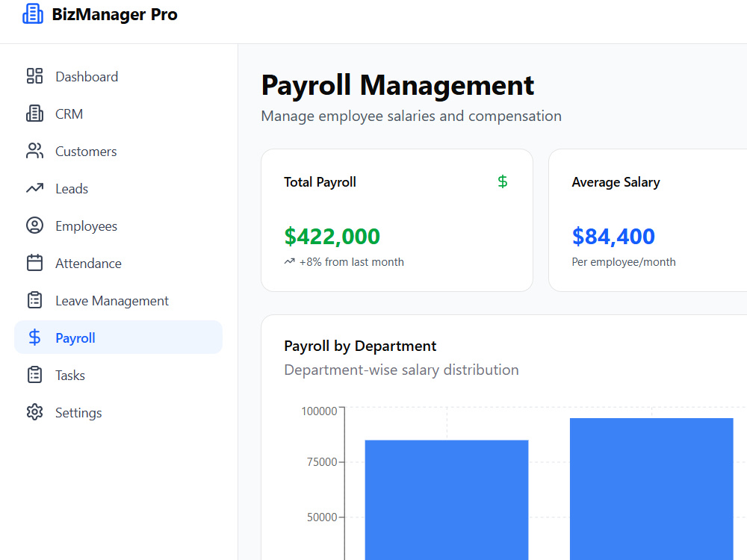The height and width of the screenshot is (560, 747).
Task: Click the 75000 y-axis label
Action: point(322,462)
